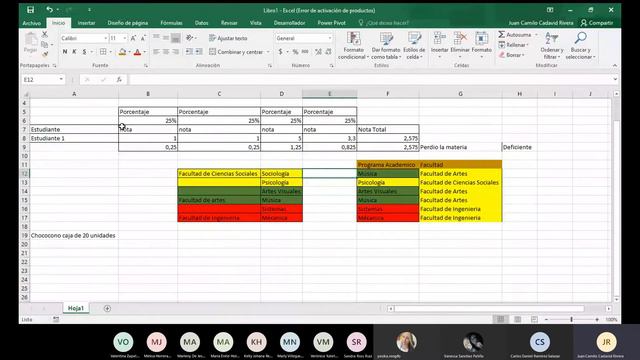Toggle italic K formatting
This screenshot has height=360, width=640.
click(74, 52)
